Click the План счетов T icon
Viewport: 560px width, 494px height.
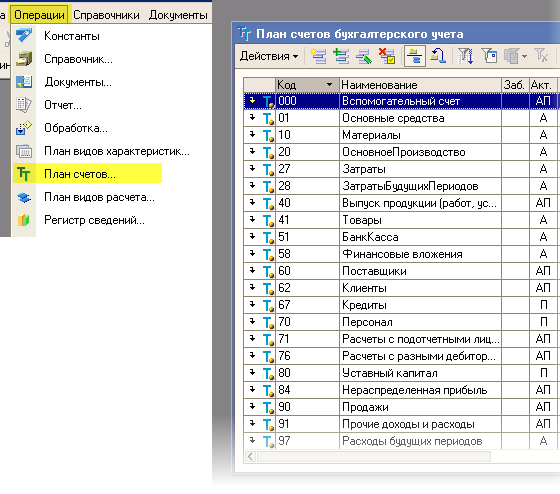tap(24, 174)
